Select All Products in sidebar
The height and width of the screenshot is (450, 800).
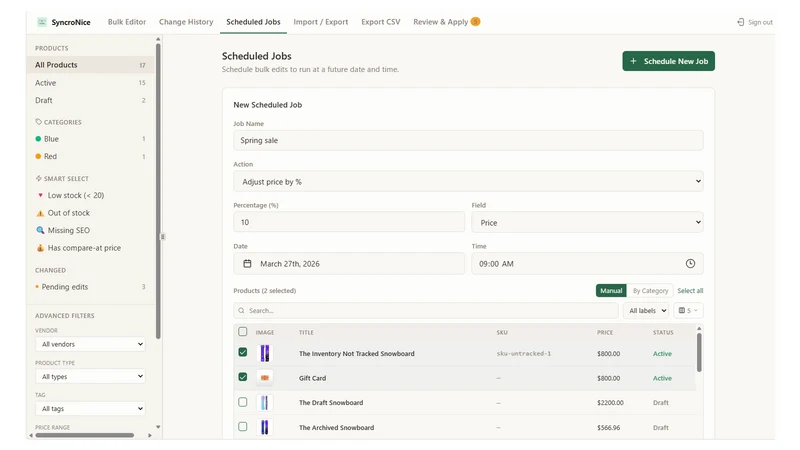(x=90, y=65)
